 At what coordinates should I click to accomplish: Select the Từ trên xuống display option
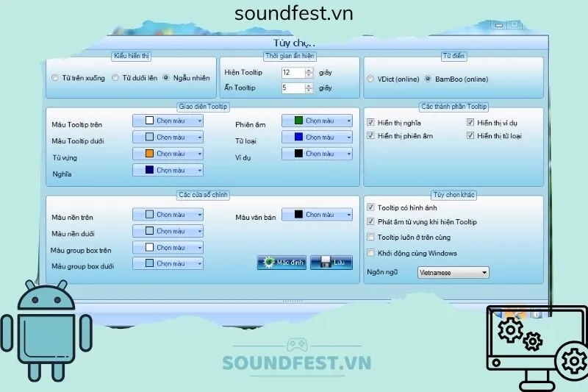tap(54, 78)
